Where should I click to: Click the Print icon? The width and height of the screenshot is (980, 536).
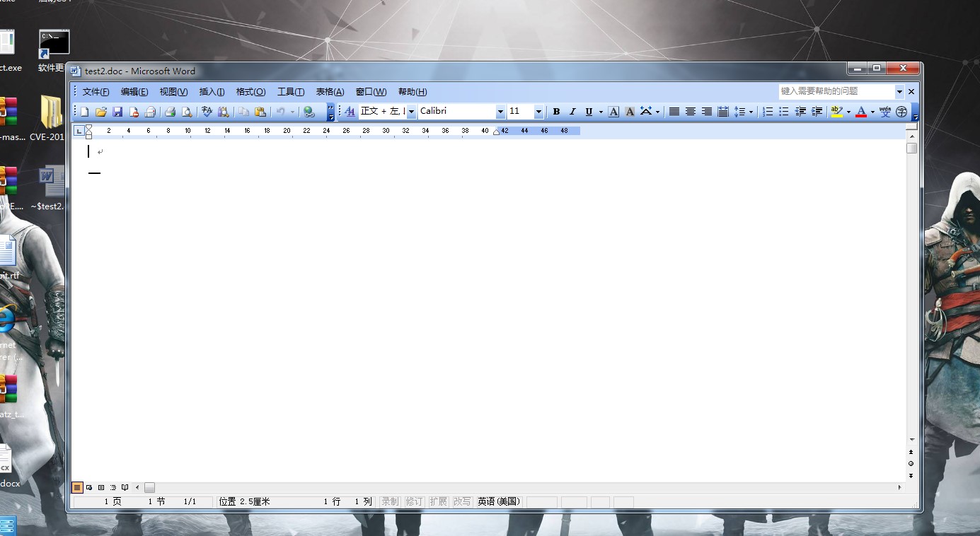click(x=170, y=112)
